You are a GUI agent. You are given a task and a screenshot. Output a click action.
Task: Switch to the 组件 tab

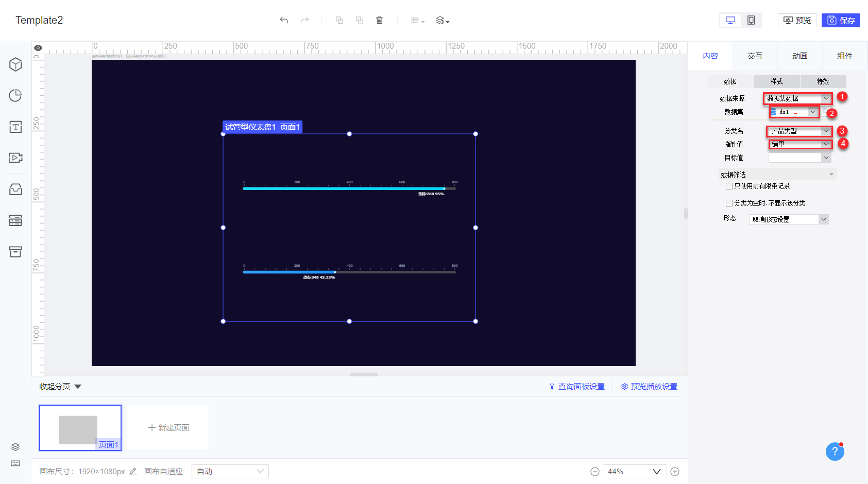click(845, 56)
